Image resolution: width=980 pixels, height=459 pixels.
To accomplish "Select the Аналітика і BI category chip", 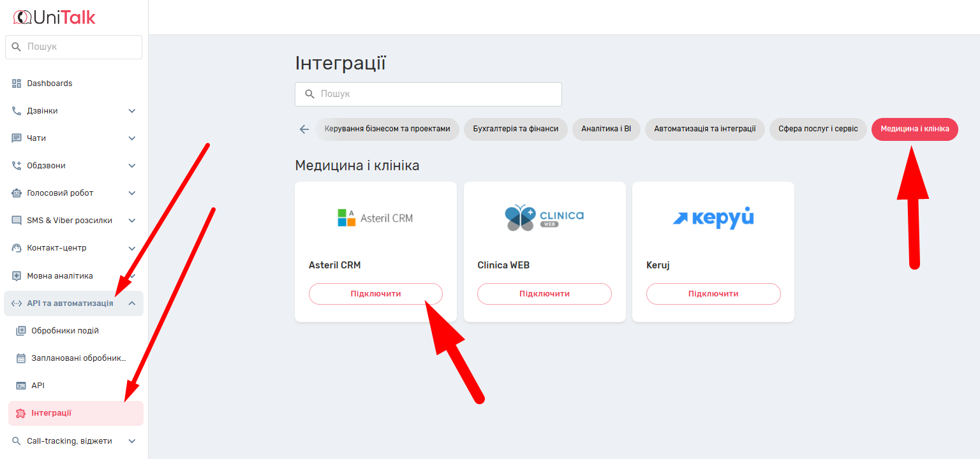I will tap(605, 129).
